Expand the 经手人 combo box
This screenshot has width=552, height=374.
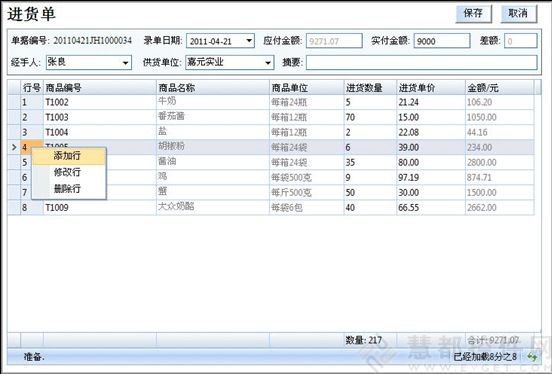pyautogui.click(x=125, y=63)
